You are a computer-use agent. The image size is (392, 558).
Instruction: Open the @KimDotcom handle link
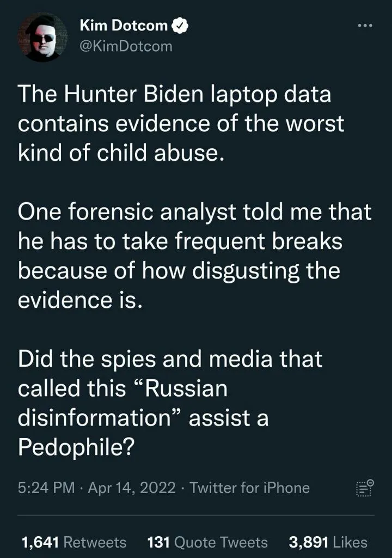pos(126,46)
